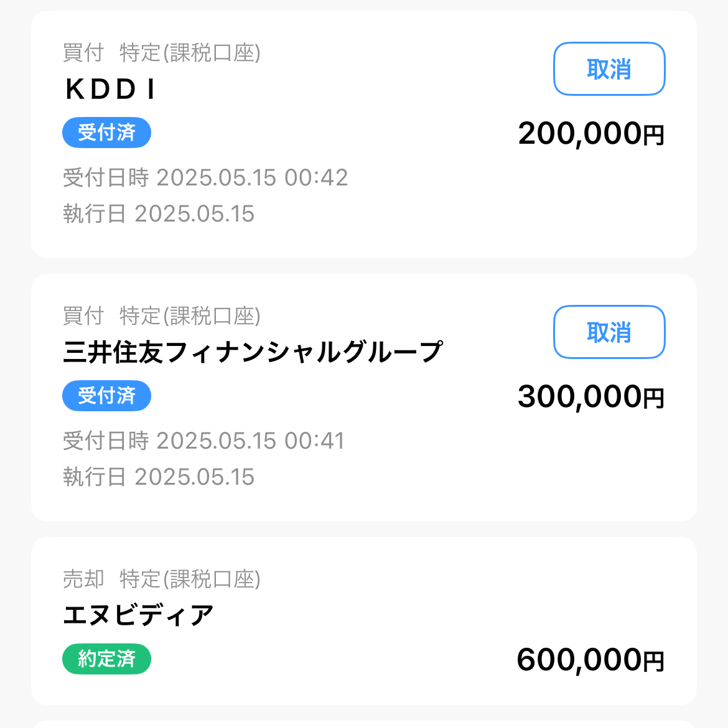The height and width of the screenshot is (728, 728).
Task: Click the green 約定済 status badge
Action: (106, 659)
